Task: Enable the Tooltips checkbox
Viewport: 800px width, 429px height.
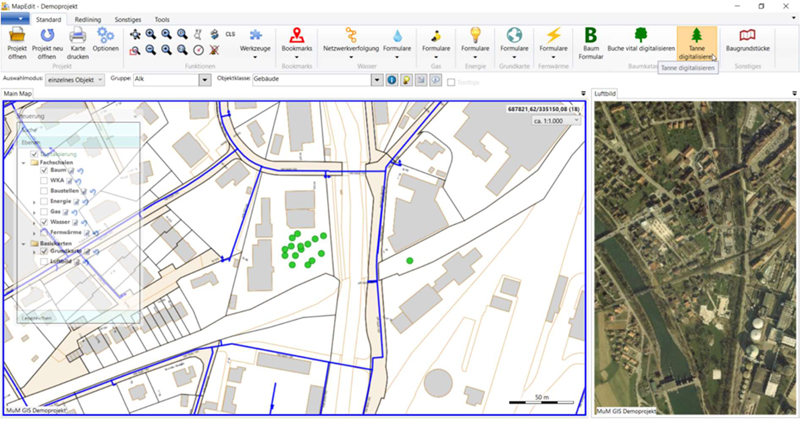Action: [x=451, y=82]
